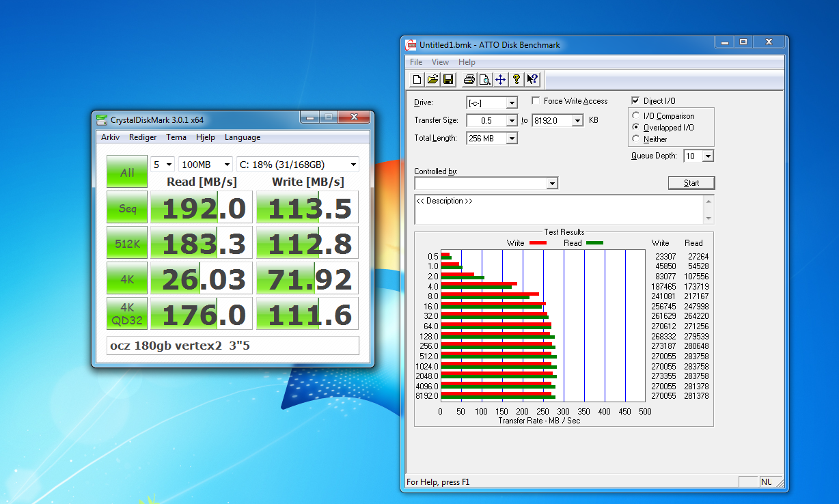The width and height of the screenshot is (839, 504).
Task: Open the Help menu in ATTO
Action: [x=467, y=62]
